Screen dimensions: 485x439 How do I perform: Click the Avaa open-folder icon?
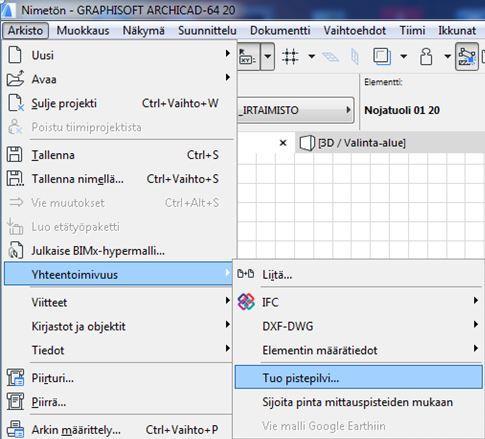(x=15, y=79)
